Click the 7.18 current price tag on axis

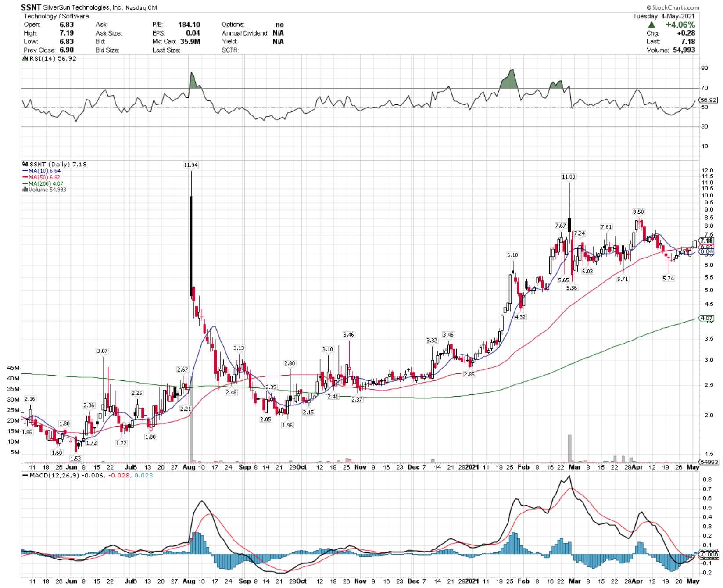707,241
